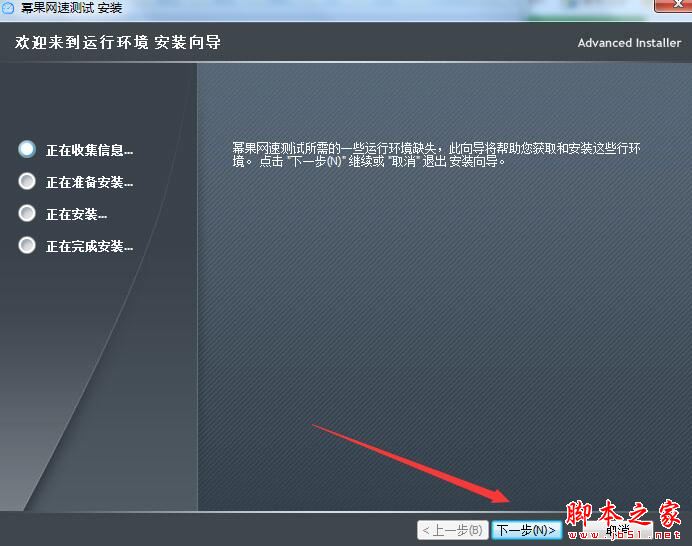Screen dimensions: 692x546
Task: Click the Advanced Installer label
Action: click(x=629, y=43)
